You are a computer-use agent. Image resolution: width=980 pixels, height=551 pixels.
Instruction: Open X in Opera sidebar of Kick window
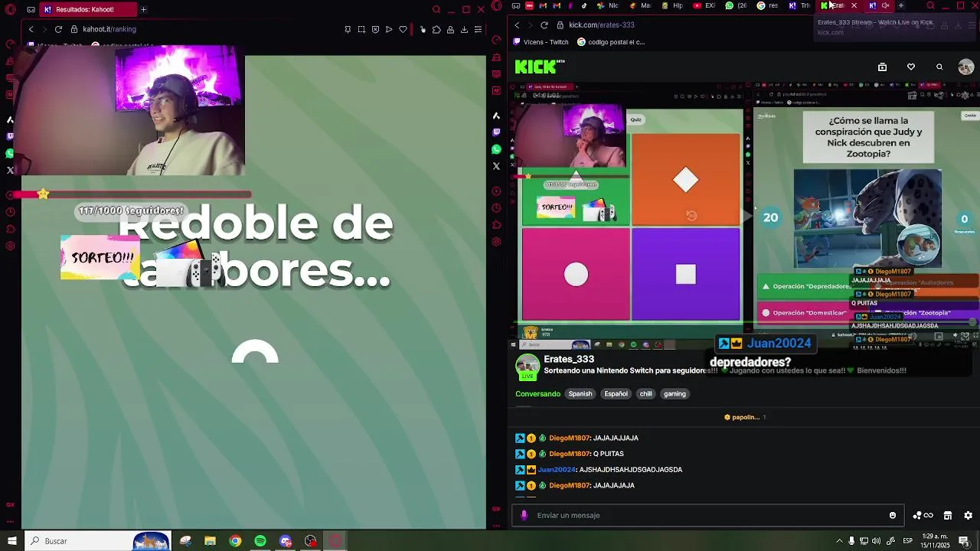[x=496, y=166]
